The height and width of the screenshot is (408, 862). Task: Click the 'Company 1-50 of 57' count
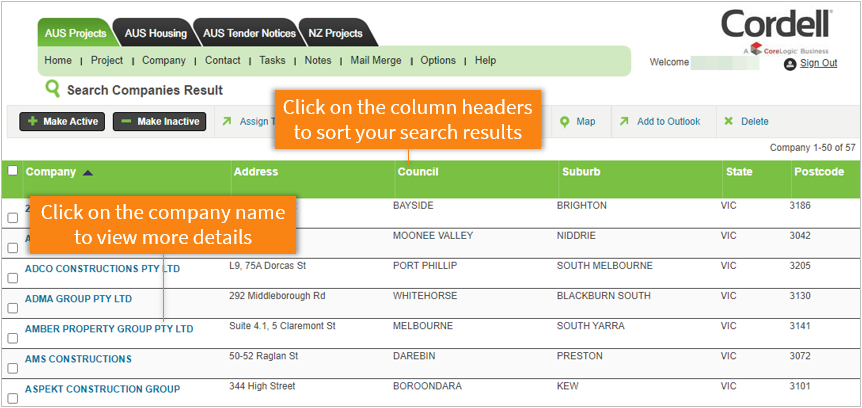(x=813, y=148)
